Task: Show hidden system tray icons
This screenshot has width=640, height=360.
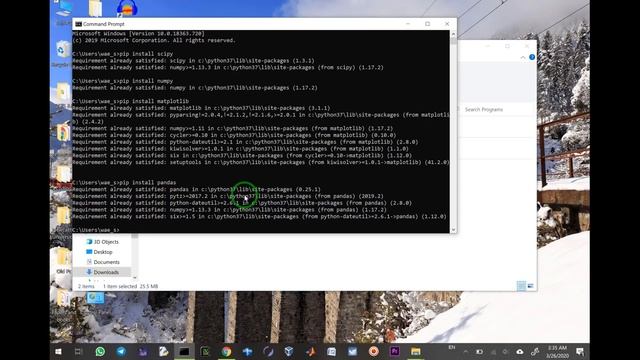Action: [466, 351]
